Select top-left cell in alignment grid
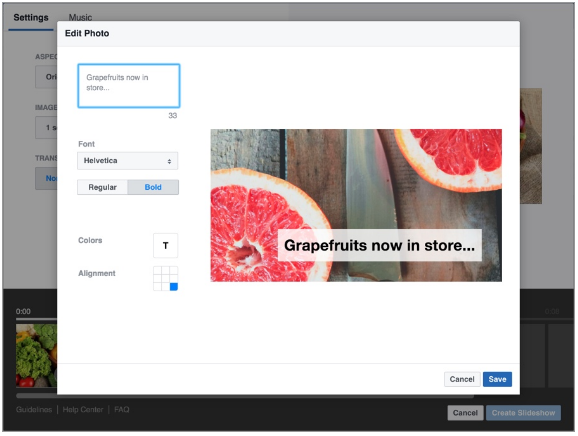Image resolution: width=578 pixels, height=436 pixels. [x=157, y=271]
